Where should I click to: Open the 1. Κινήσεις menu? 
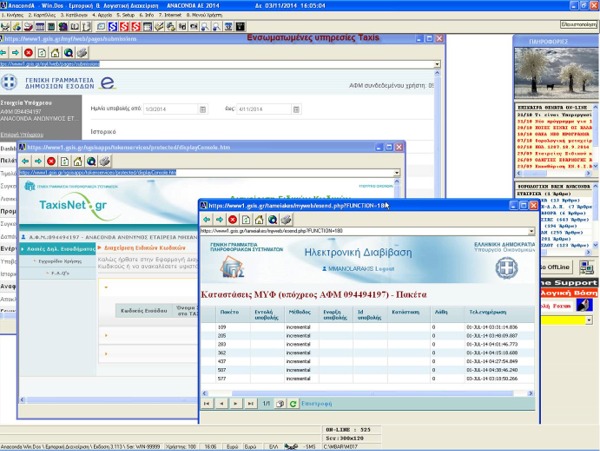12,15
